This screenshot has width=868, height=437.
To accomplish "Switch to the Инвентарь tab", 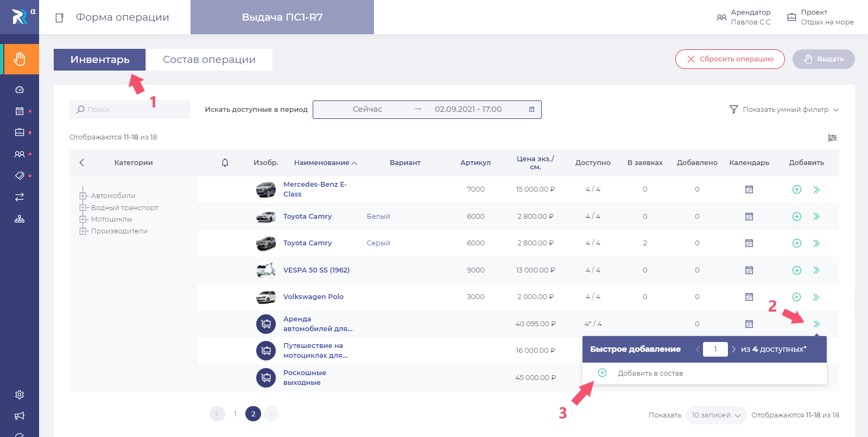I will tap(100, 60).
